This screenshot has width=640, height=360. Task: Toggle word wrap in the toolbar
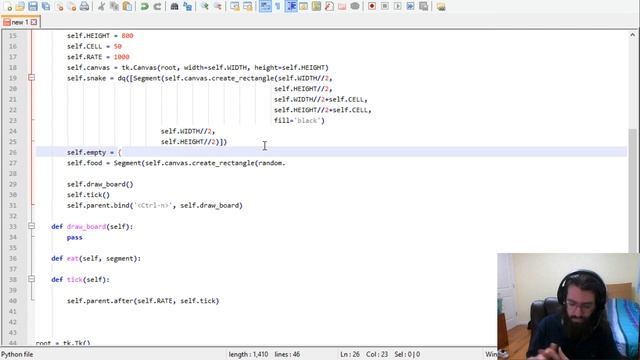click(265, 6)
